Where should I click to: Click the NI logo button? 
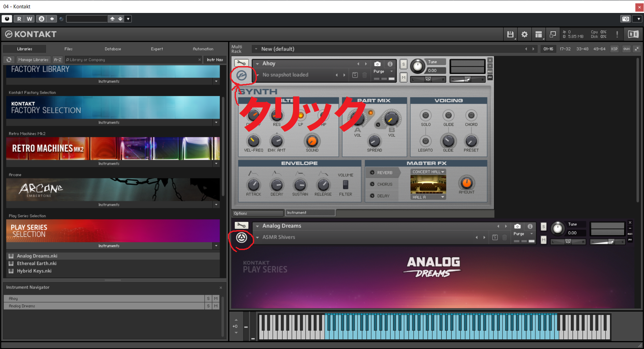[x=633, y=34]
